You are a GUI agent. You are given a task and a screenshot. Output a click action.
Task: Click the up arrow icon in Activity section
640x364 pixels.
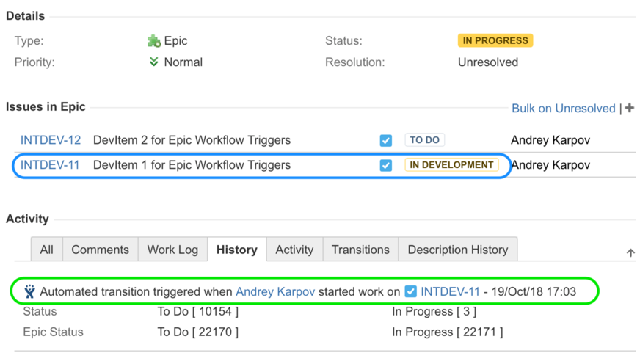point(630,252)
